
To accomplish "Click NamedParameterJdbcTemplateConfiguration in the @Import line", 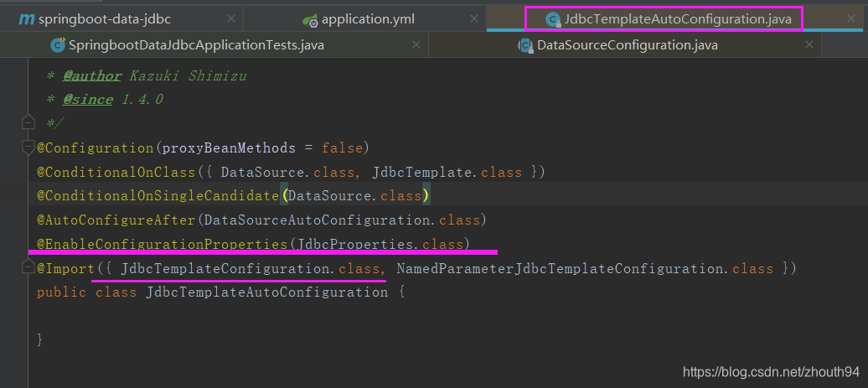I will pos(560,269).
